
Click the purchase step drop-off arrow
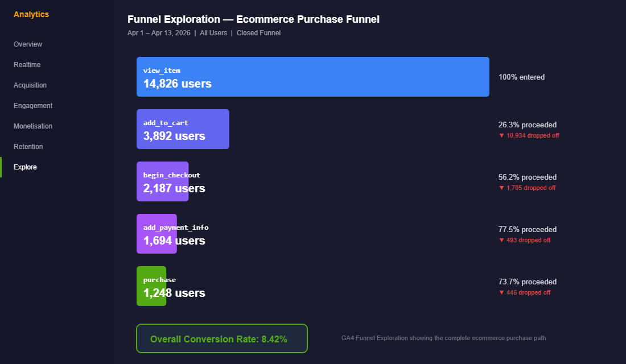point(524,292)
